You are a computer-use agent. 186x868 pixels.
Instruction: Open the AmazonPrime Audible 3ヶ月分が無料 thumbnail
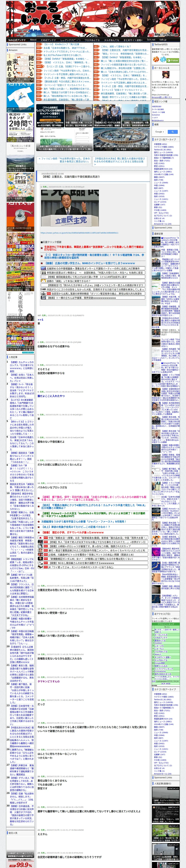(x=50, y=116)
